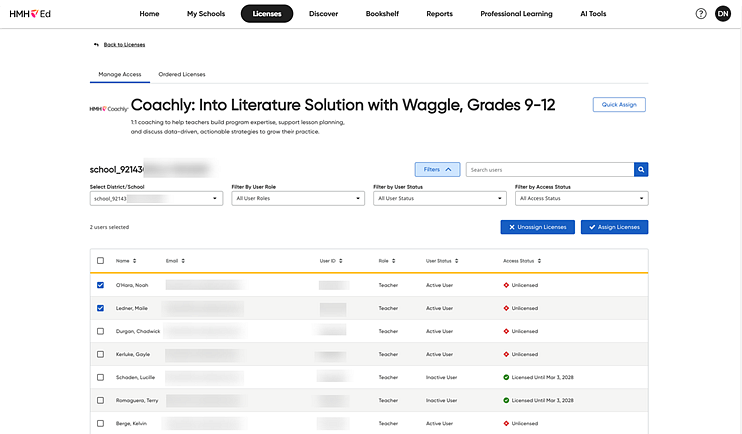Sort by User ID column arrows
Screen dimensions: 742x434
coord(341,261)
